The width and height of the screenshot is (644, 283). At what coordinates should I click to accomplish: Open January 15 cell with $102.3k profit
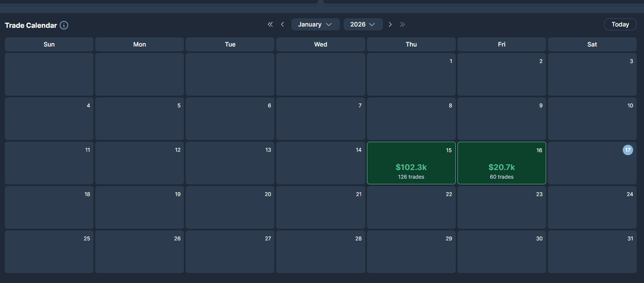(x=411, y=163)
